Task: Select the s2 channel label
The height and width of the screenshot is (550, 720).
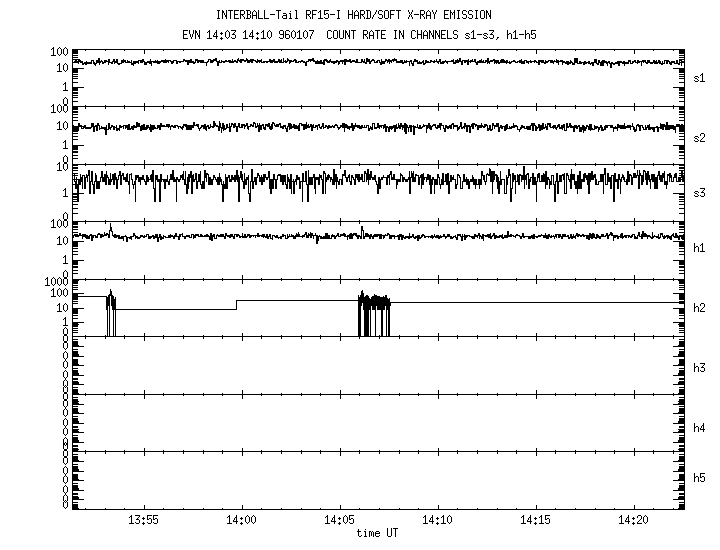Action: click(x=700, y=137)
